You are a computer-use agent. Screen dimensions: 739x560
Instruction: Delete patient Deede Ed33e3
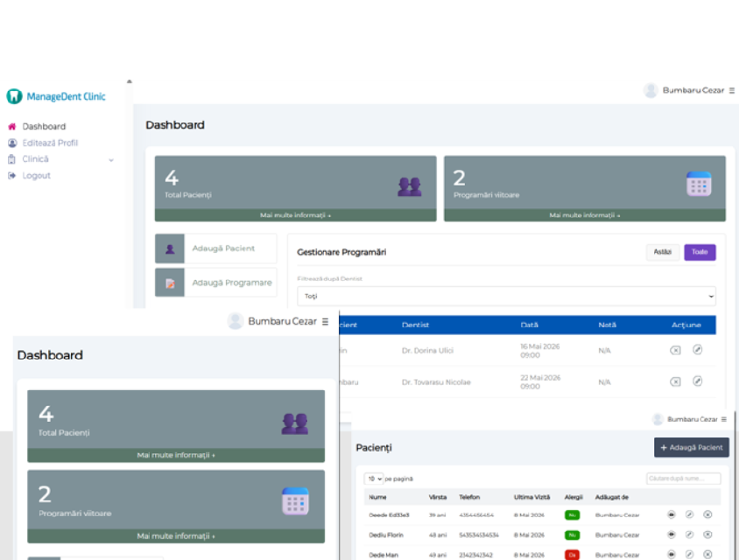(x=707, y=514)
